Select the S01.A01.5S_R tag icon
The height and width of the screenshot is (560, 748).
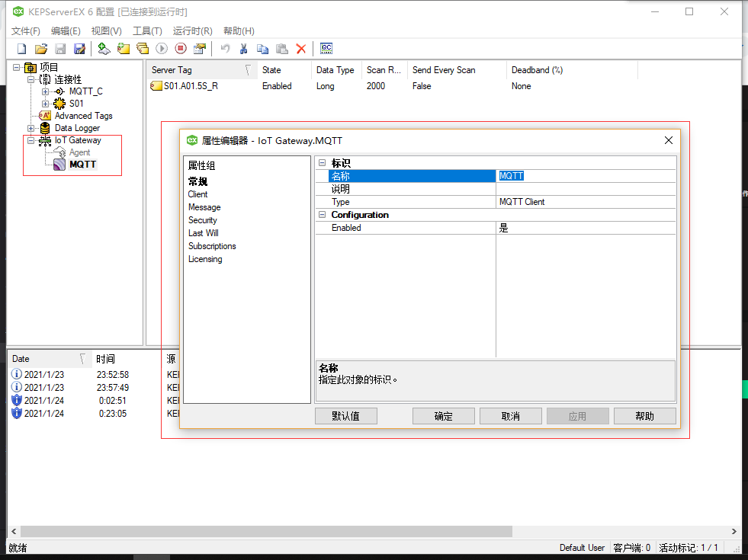(x=156, y=86)
